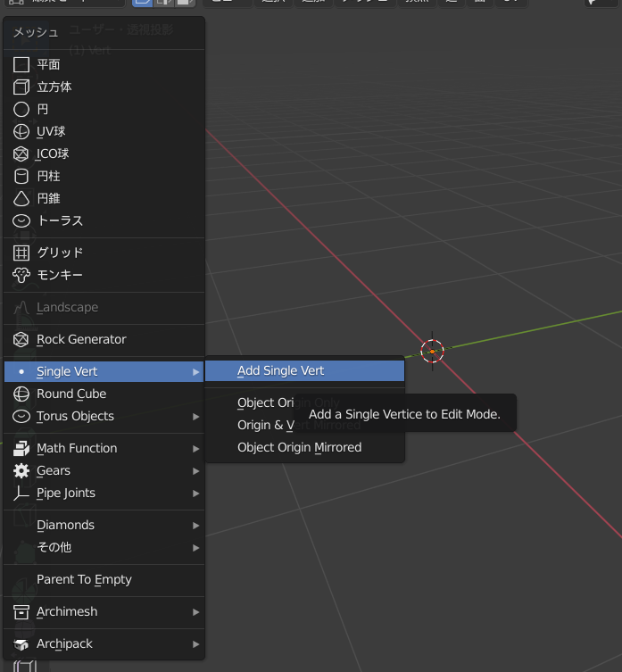Expand the Math Function submenu arrow
This screenshot has width=622, height=672.
coord(196,449)
